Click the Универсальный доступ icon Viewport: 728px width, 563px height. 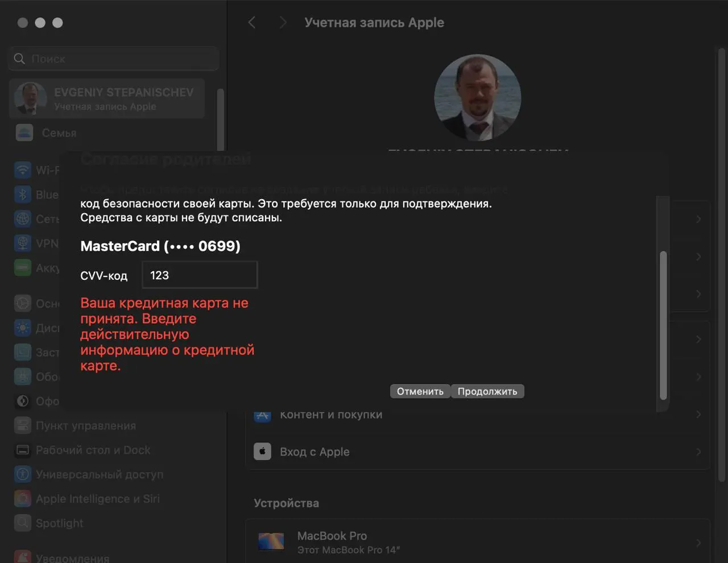coord(23,474)
